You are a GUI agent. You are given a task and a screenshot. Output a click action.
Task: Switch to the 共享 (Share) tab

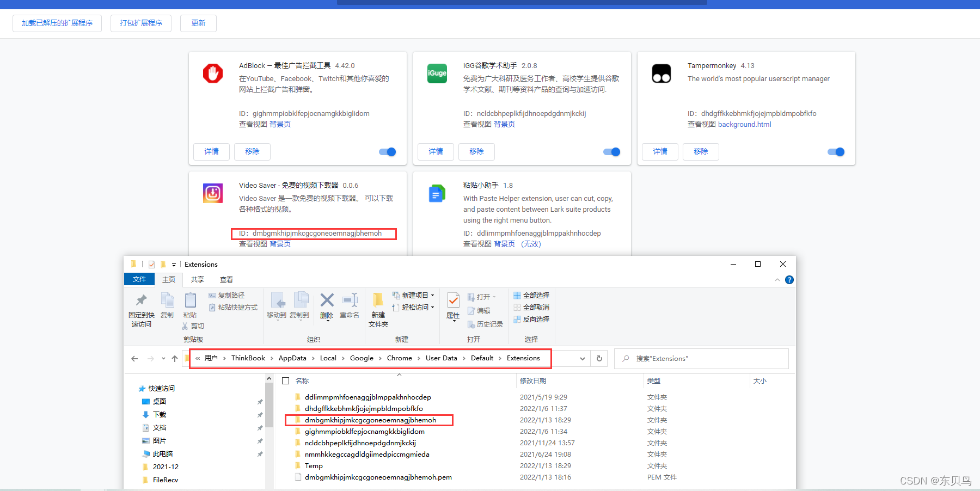pyautogui.click(x=198, y=279)
